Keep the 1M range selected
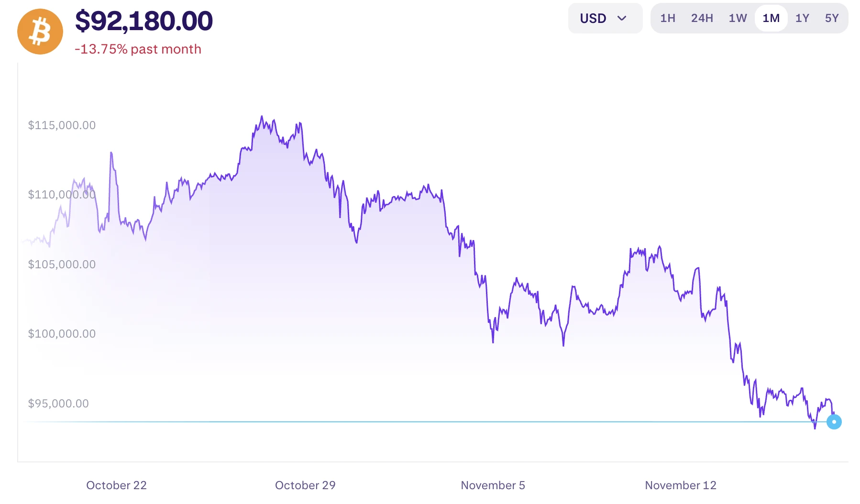 pos(771,18)
